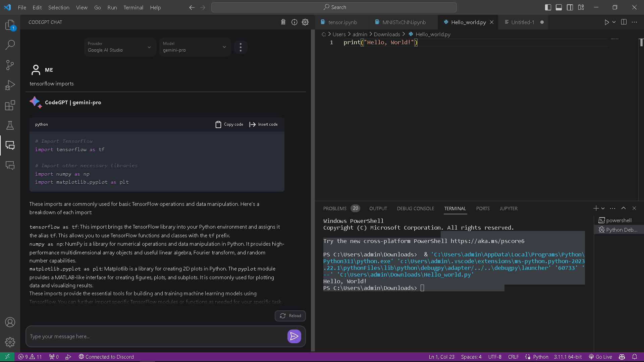Viewport: 644px width, 362px height.
Task: Open the Terminal menu
Action: pos(133,7)
